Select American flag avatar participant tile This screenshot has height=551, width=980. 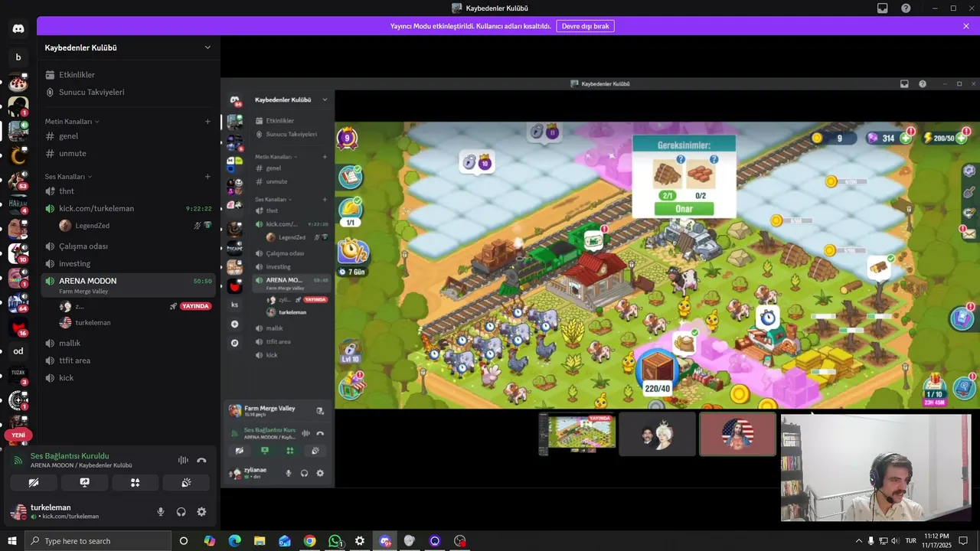pos(738,434)
